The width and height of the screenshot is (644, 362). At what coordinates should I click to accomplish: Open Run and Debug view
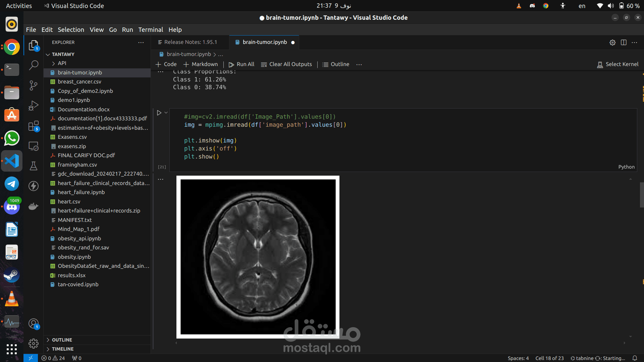34,105
